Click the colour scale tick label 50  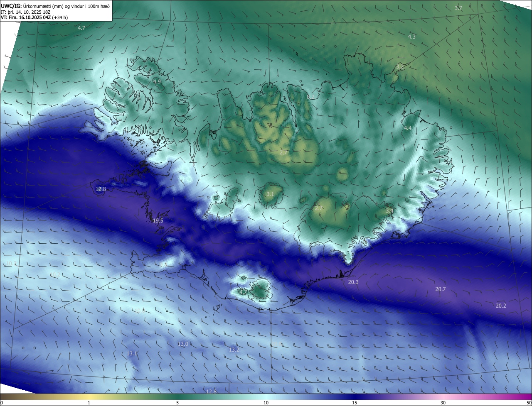[528, 403]
